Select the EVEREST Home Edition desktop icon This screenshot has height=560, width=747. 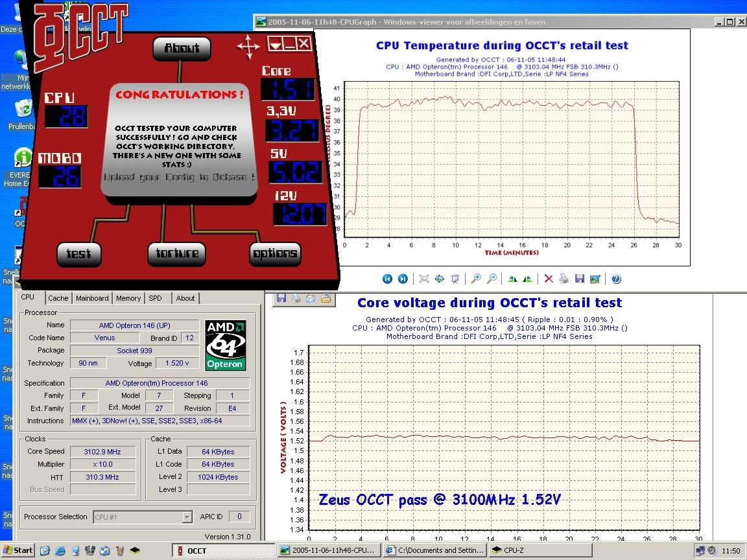[x=19, y=167]
